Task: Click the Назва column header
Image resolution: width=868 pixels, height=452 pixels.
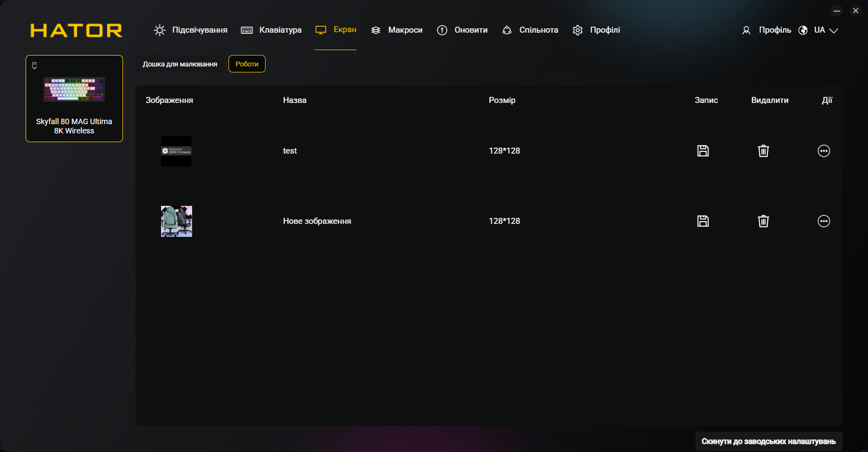Action: click(x=295, y=100)
